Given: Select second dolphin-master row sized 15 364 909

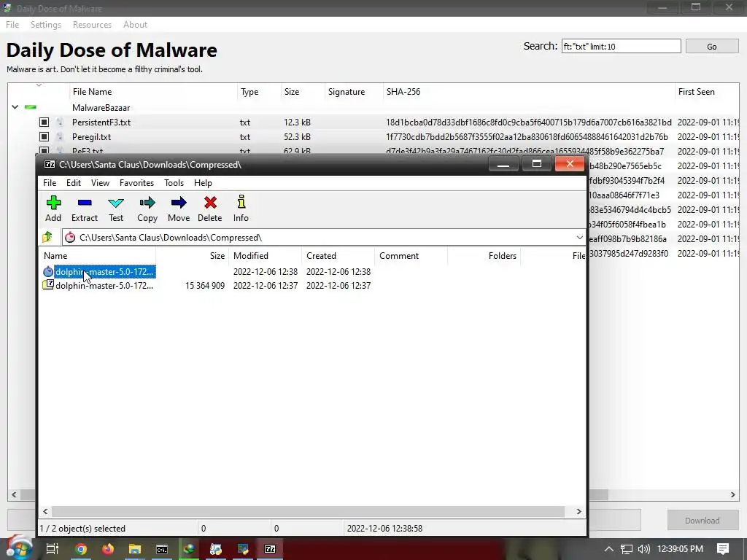Looking at the screenshot, I should (312, 285).
